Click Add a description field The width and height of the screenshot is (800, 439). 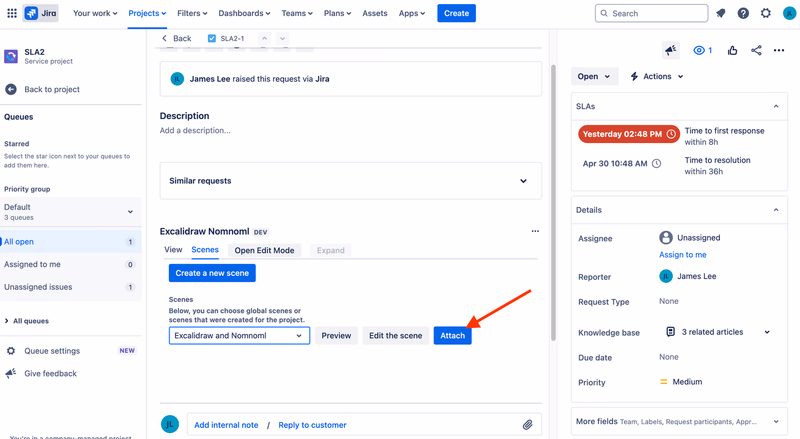195,130
